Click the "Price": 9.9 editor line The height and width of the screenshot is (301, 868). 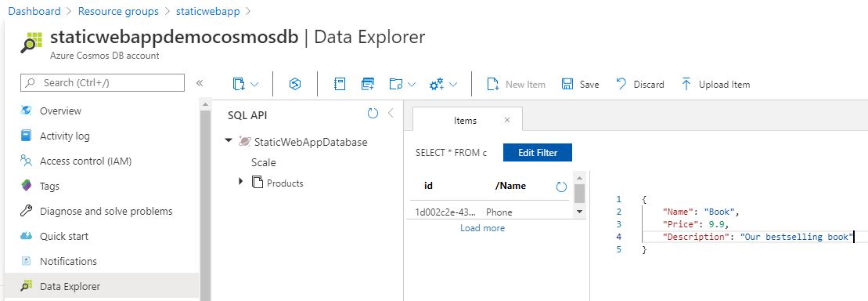tap(695, 224)
